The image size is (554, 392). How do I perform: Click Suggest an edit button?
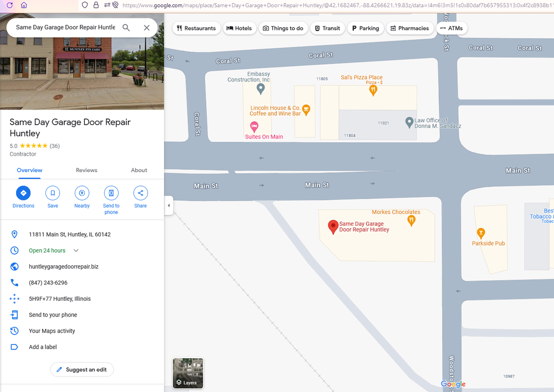pyautogui.click(x=82, y=369)
